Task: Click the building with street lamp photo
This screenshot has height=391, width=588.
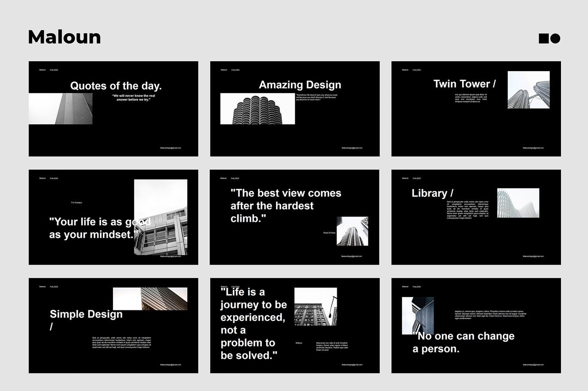Action: click(x=315, y=307)
